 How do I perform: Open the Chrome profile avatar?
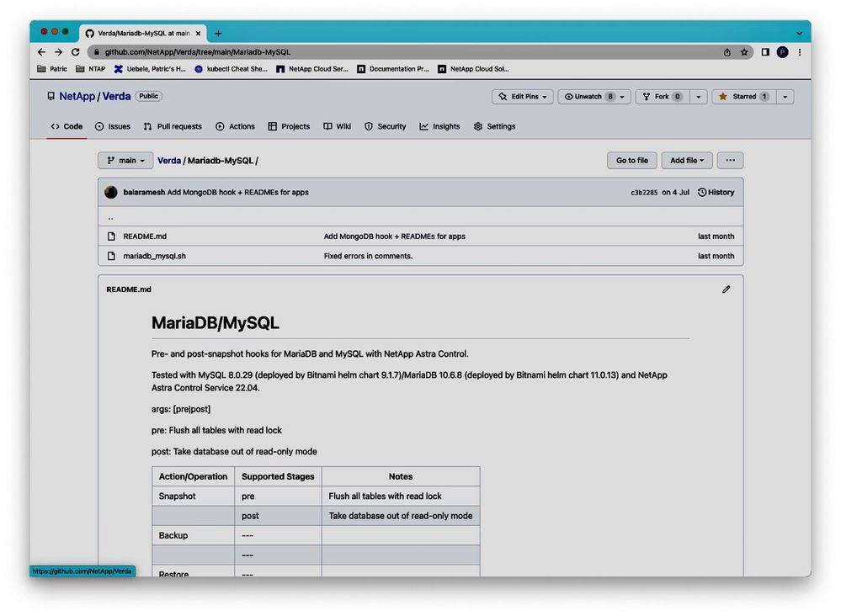pyautogui.click(x=783, y=52)
